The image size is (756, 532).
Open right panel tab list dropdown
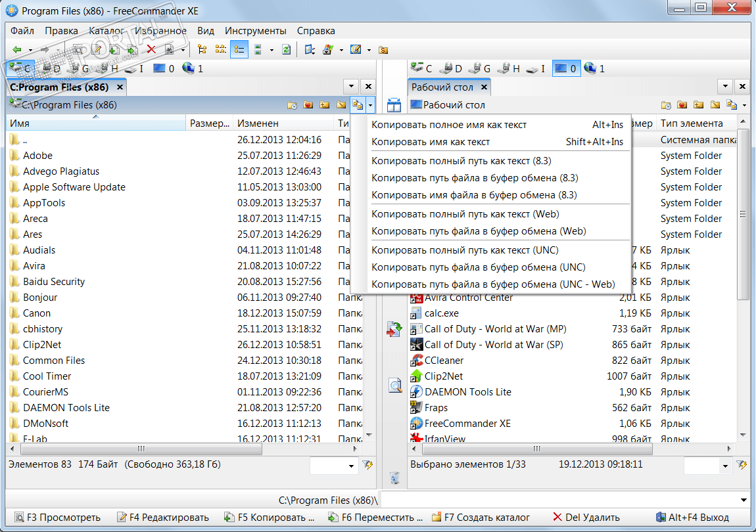[725, 86]
